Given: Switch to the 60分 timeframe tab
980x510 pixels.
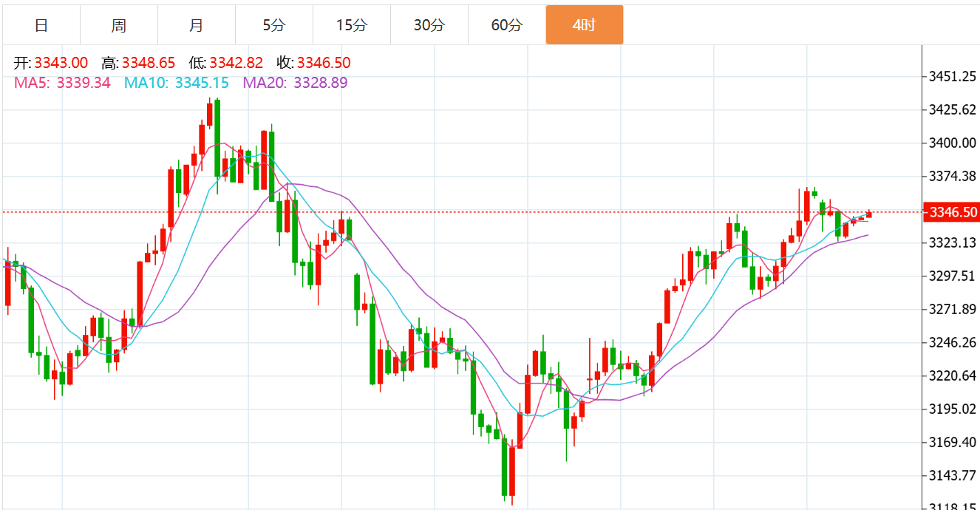Looking at the screenshot, I should [506, 25].
